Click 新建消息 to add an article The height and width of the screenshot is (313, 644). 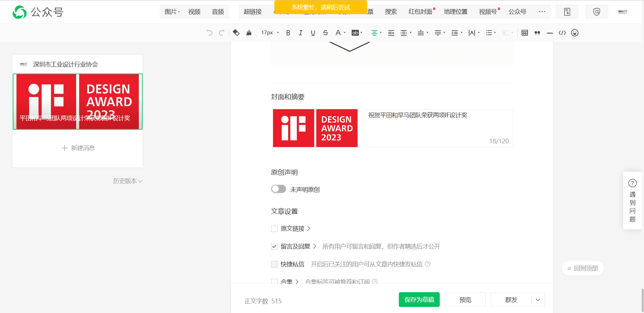[x=78, y=148]
